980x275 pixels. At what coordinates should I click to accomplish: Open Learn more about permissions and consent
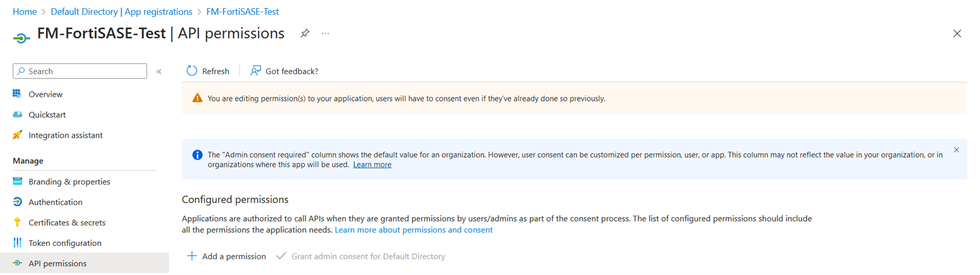[413, 230]
